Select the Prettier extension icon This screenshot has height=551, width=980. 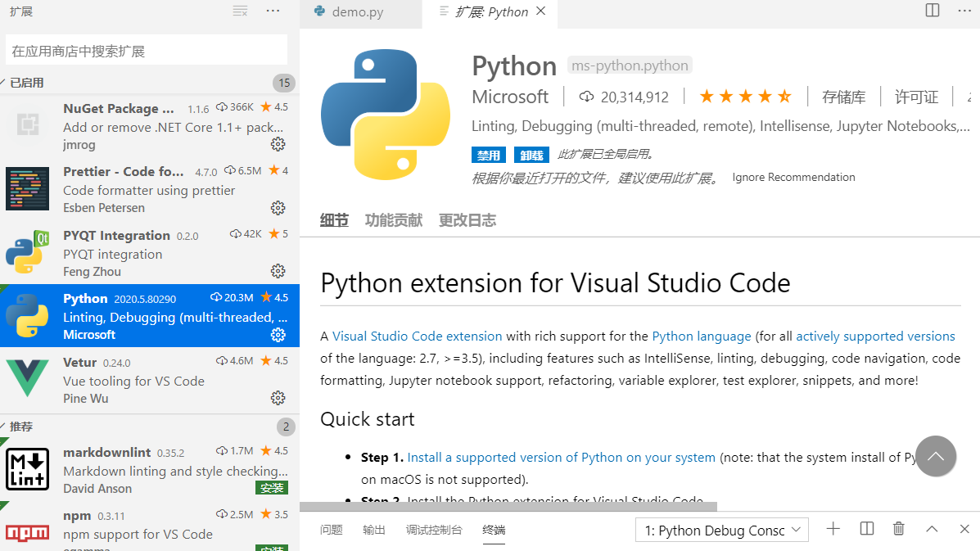tap(28, 188)
